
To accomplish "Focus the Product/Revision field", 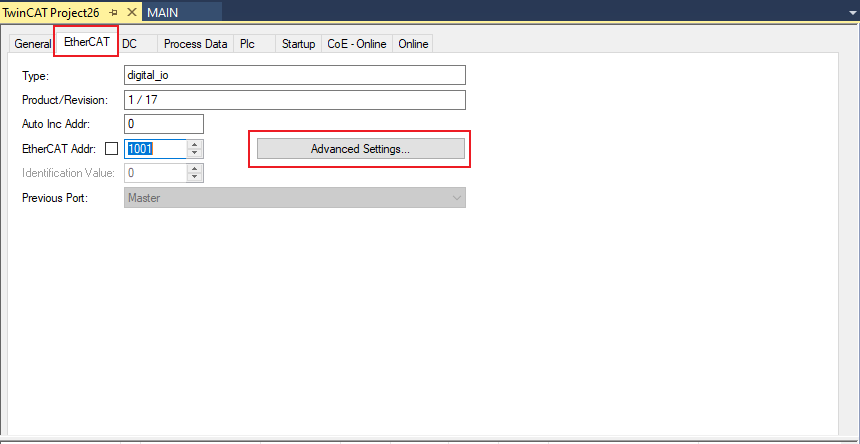I will tap(295, 100).
